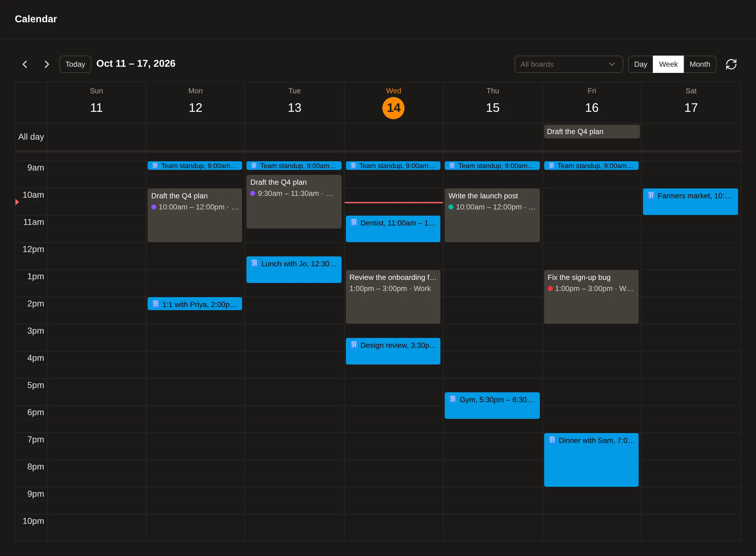Open the Fix the sign-up bug task
Viewport: 756px width, 556px height.
[591, 297]
